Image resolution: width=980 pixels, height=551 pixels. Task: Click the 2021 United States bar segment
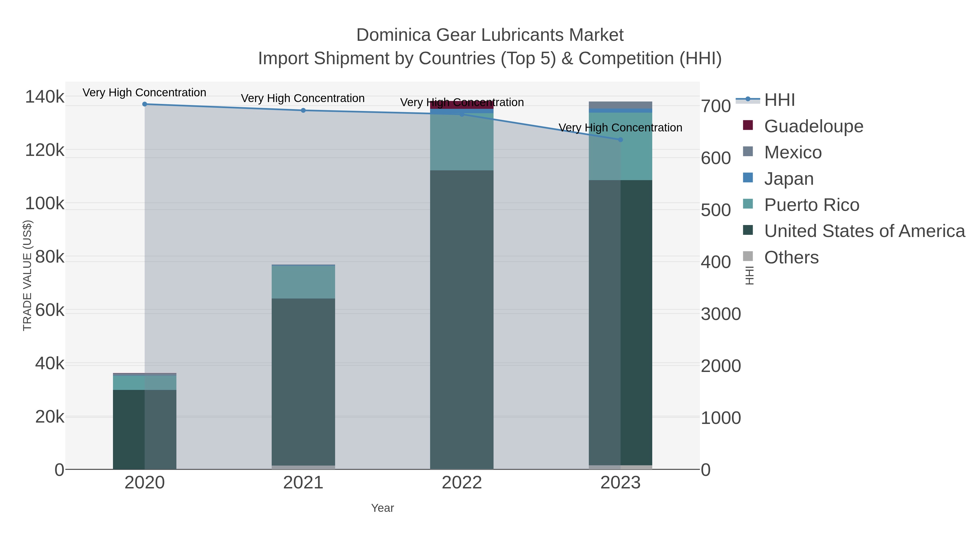pyautogui.click(x=303, y=382)
